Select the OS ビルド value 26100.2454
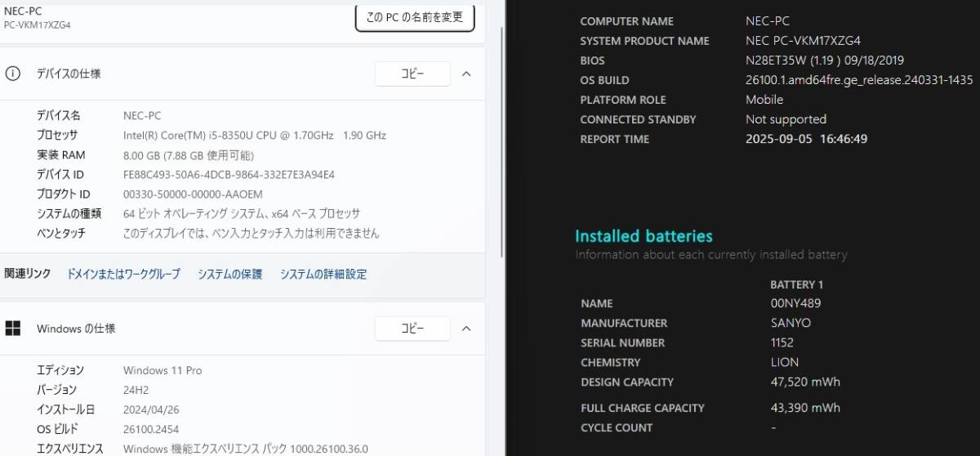Image resolution: width=980 pixels, height=456 pixels. (151, 430)
